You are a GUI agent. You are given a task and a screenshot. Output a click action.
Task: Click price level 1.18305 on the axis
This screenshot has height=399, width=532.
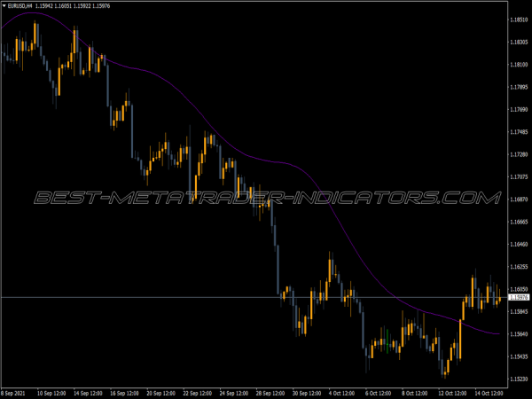point(519,42)
